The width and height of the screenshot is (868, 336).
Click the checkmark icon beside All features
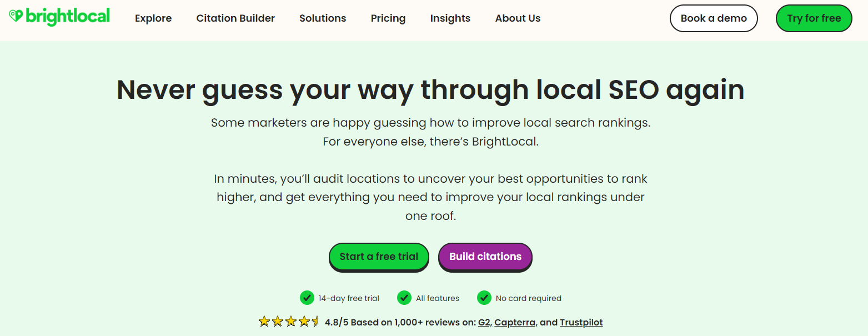click(x=404, y=298)
